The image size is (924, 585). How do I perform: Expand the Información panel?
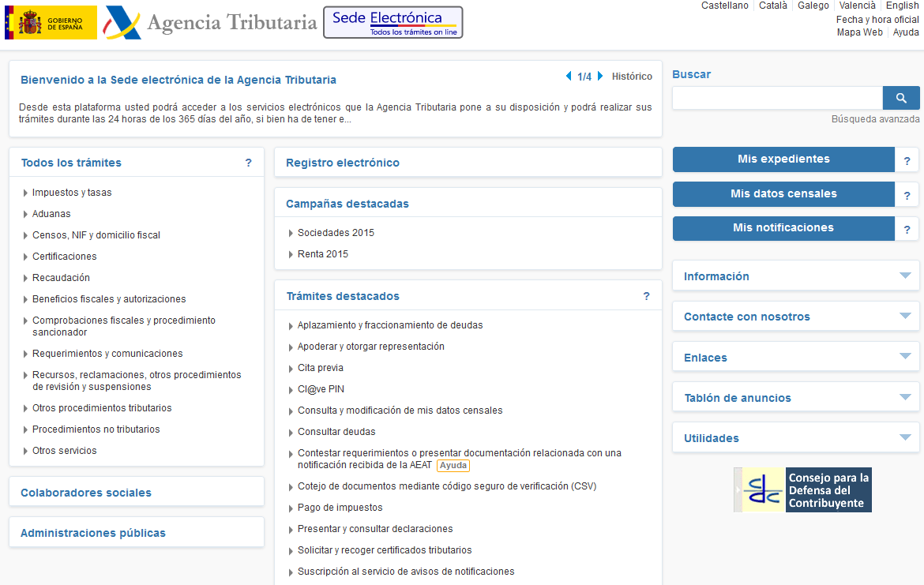point(795,276)
